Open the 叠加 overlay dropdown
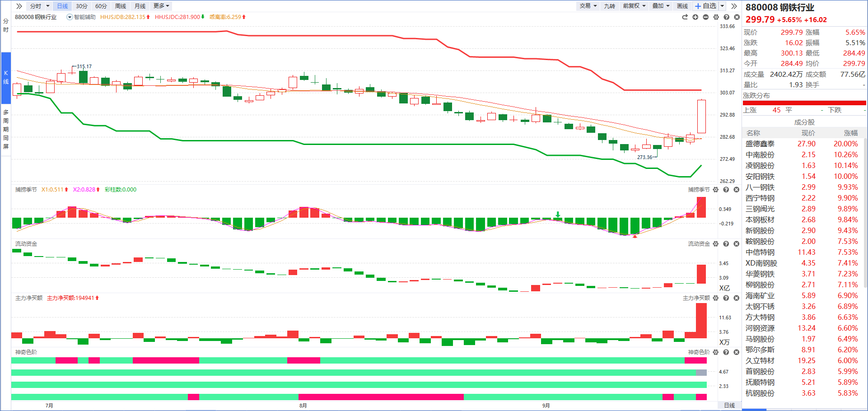The height and width of the screenshot is (411, 868). [x=661, y=6]
